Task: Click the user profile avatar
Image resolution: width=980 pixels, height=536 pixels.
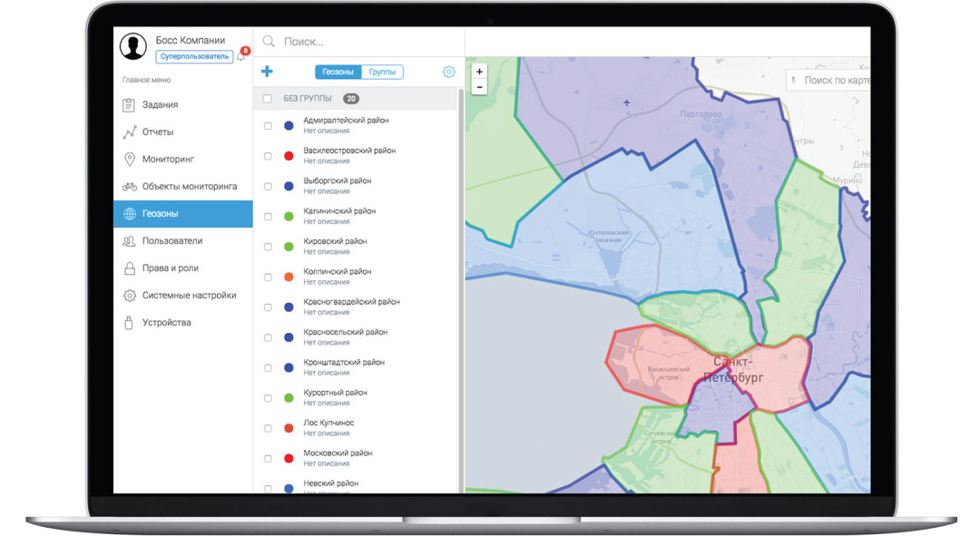Action: [133, 46]
